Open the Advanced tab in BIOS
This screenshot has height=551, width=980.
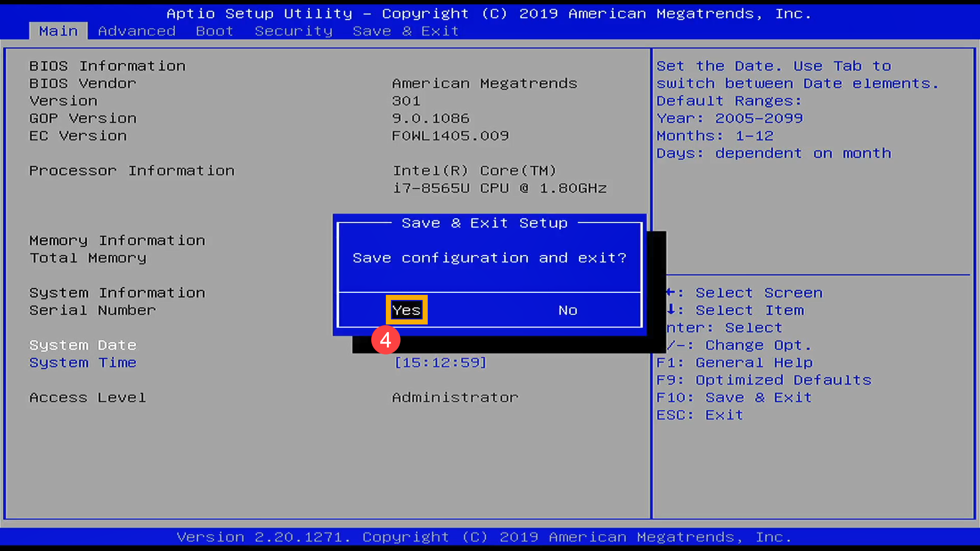tap(137, 30)
